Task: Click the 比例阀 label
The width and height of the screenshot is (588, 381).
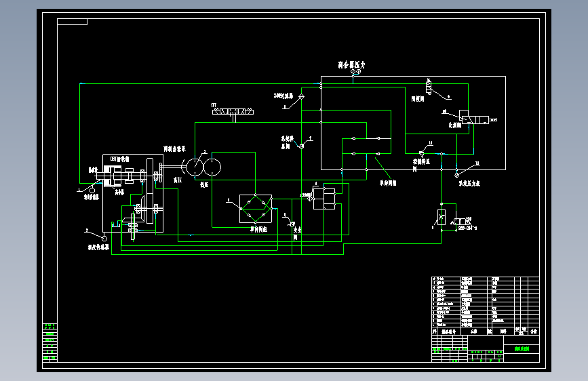Action: coord(455,125)
